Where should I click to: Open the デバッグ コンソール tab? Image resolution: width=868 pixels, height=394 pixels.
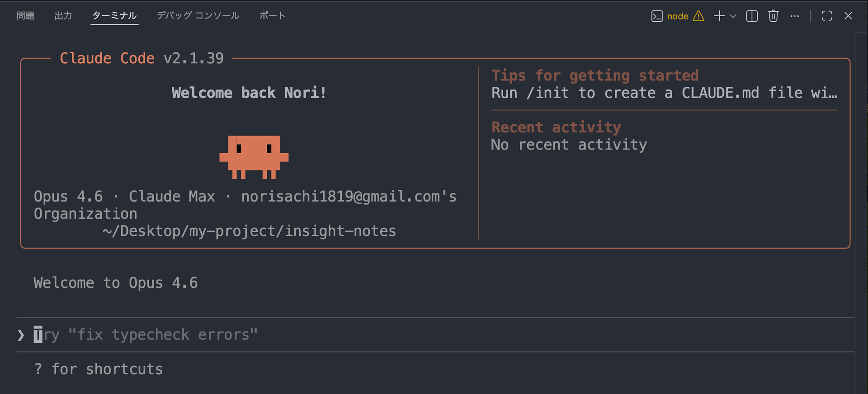198,16
